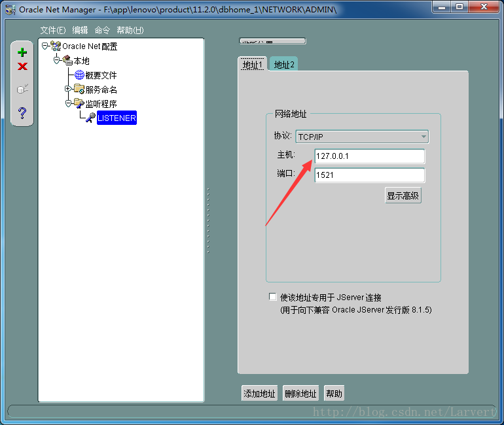
Task: Click the green plus create icon
Action: [22, 52]
